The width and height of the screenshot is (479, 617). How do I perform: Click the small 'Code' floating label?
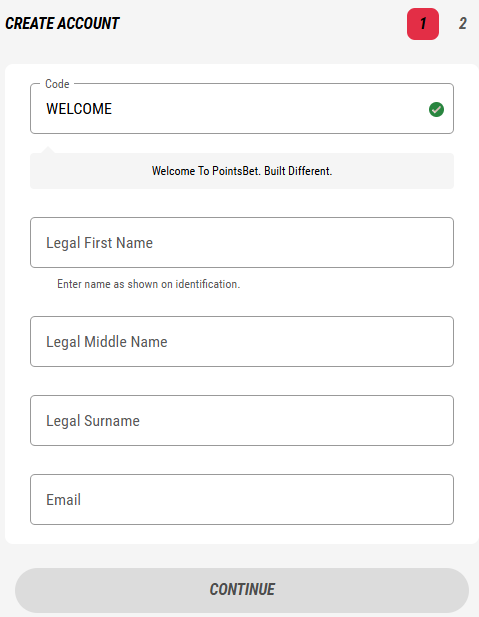pyautogui.click(x=57, y=84)
